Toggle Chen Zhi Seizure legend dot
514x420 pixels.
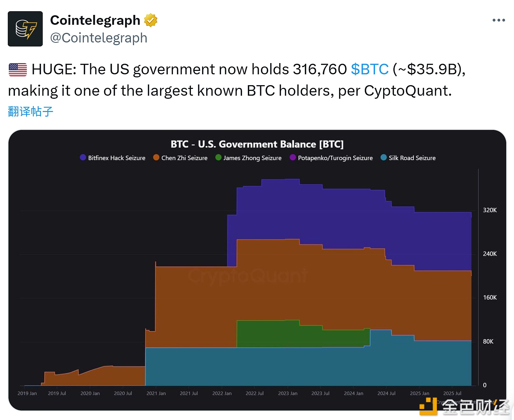[x=156, y=157]
